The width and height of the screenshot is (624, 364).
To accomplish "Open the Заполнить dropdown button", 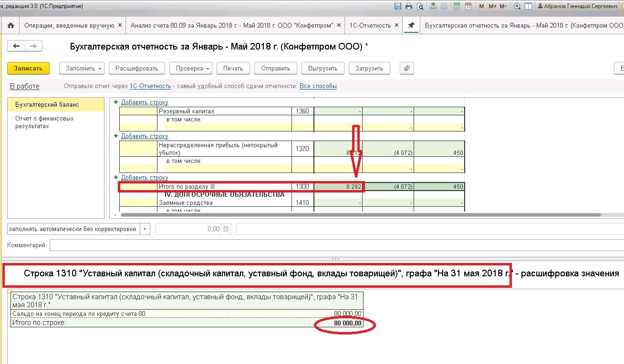I will [x=82, y=68].
